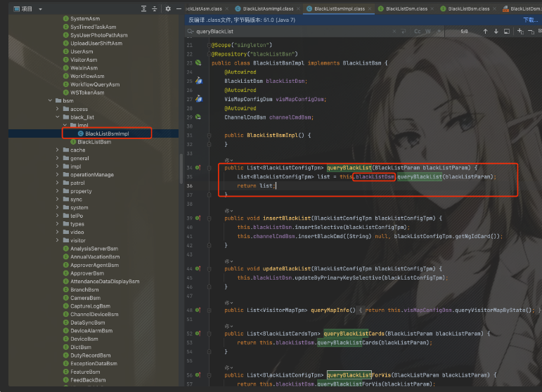
Task: Click implements gutter icon on line 44
Action: 198,268
